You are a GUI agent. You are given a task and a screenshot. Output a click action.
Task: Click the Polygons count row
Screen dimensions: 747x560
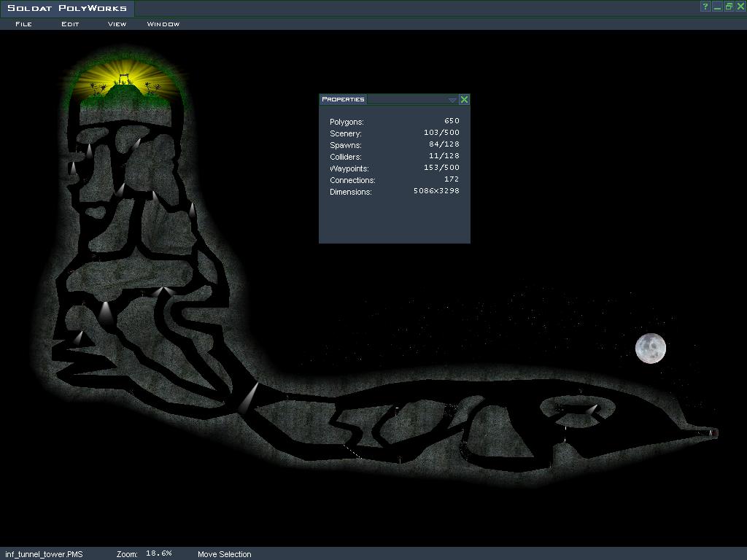pos(394,122)
